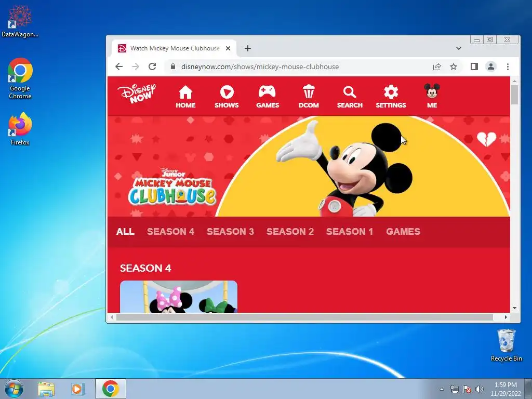Click the DisneyNOW logo

(137, 94)
